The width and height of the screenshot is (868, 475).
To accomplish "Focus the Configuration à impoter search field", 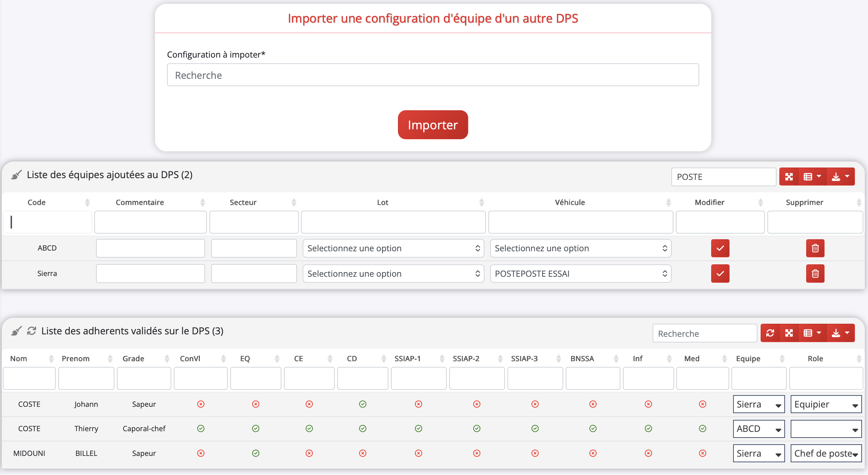I will [x=433, y=75].
